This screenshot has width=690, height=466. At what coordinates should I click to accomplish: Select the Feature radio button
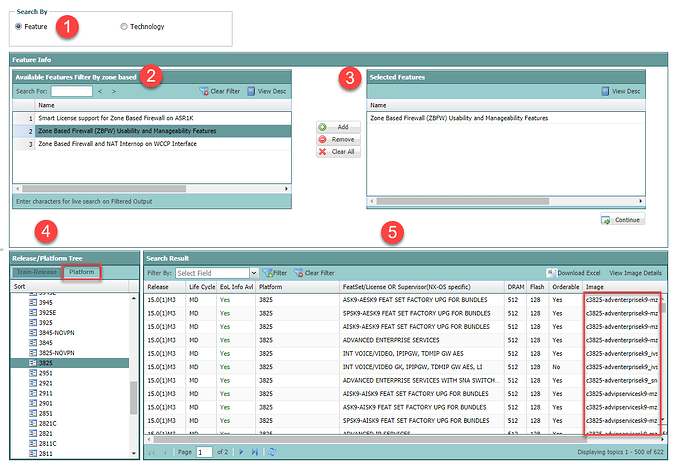18,26
